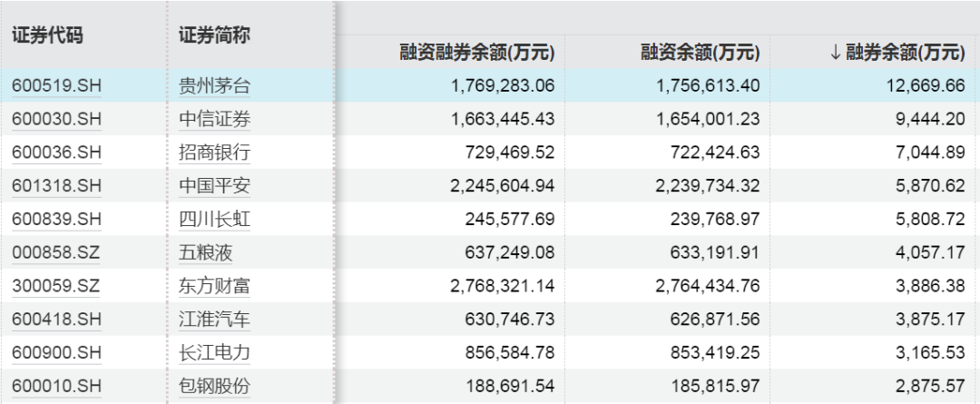Click the 融资余额(万元) column header
980x404 pixels.
(700, 53)
